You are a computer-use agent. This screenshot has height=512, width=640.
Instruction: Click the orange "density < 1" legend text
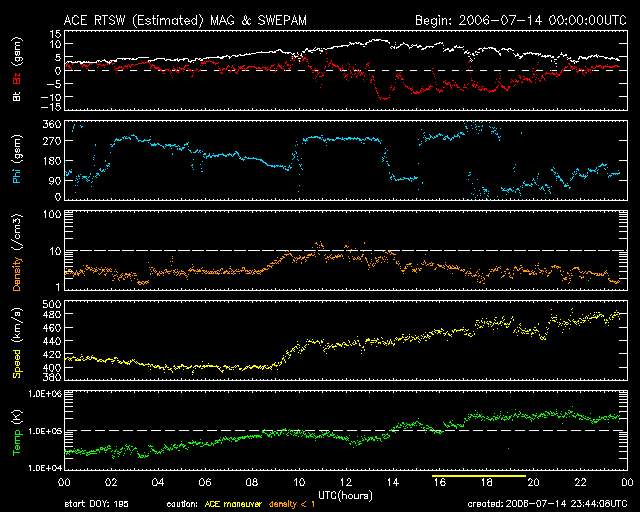[292, 504]
